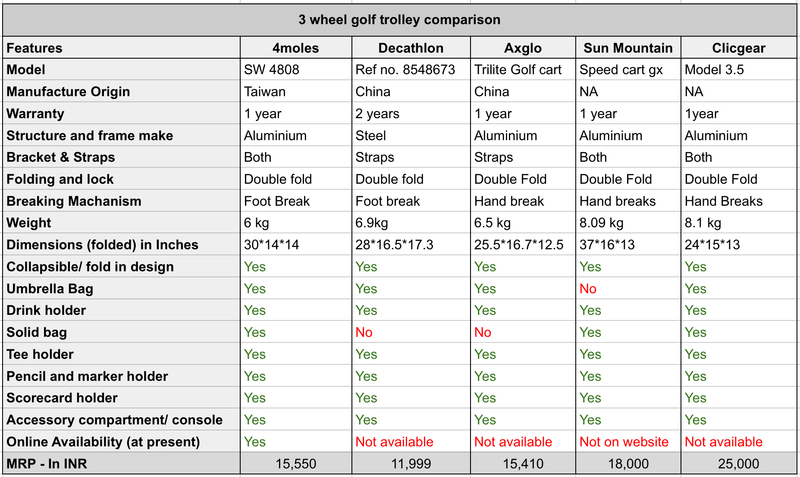
Task: Select the '4moles' column header cell
Action: coord(295,47)
